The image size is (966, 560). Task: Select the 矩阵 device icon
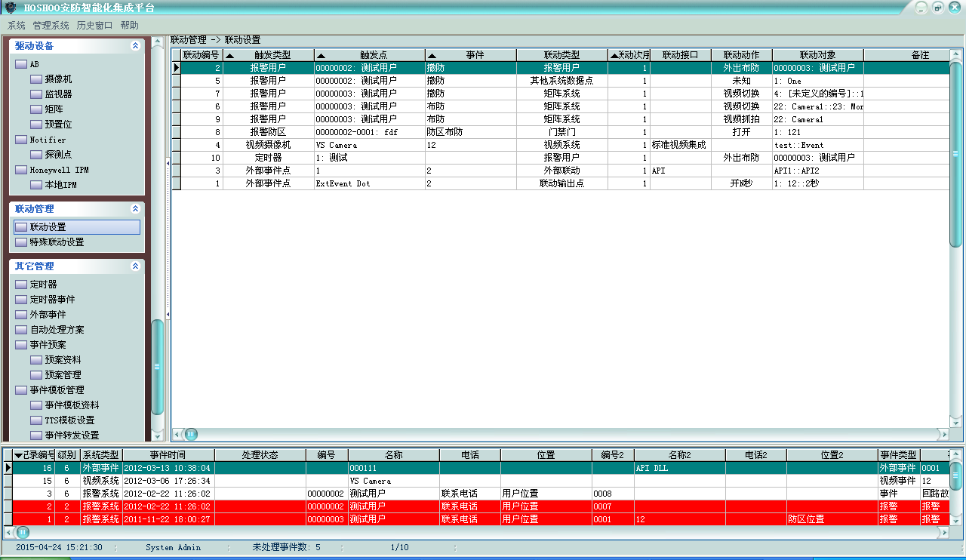pos(36,109)
